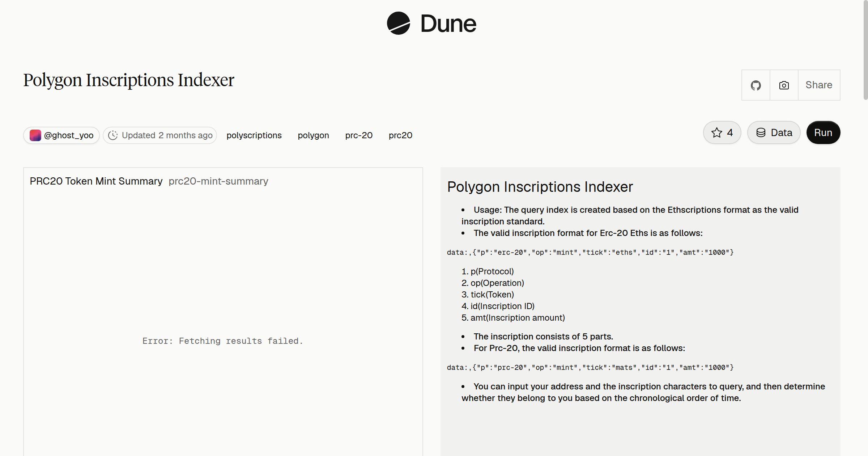
Task: Click the '1. p(Protocol)' list item
Action: coord(488,271)
